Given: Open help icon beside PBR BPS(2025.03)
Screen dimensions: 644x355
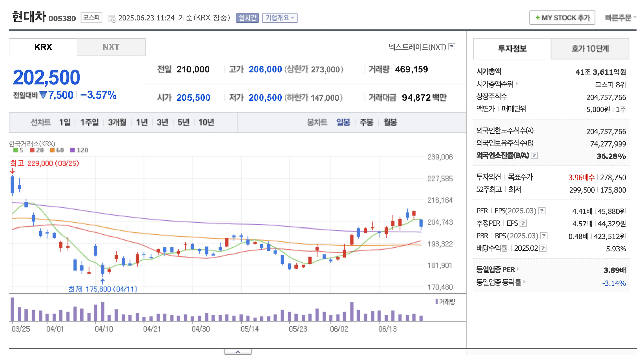Looking at the screenshot, I should (x=544, y=236).
